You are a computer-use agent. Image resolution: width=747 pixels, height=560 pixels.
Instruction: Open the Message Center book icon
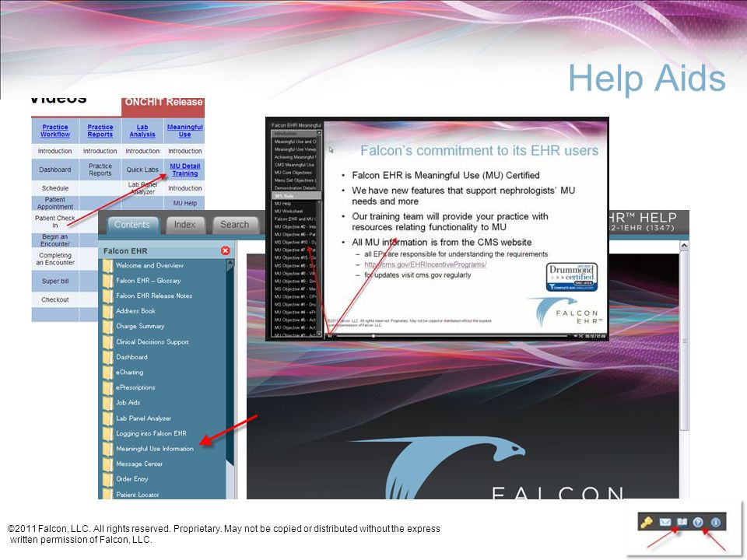pyautogui.click(x=107, y=464)
